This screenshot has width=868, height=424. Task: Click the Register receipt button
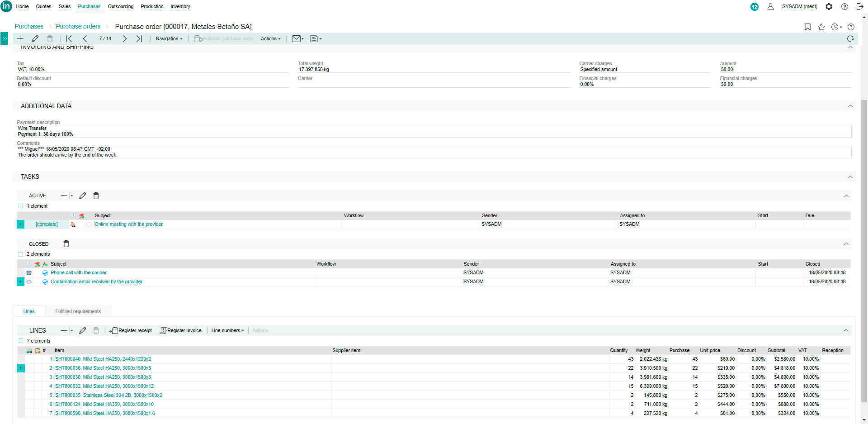131,331
